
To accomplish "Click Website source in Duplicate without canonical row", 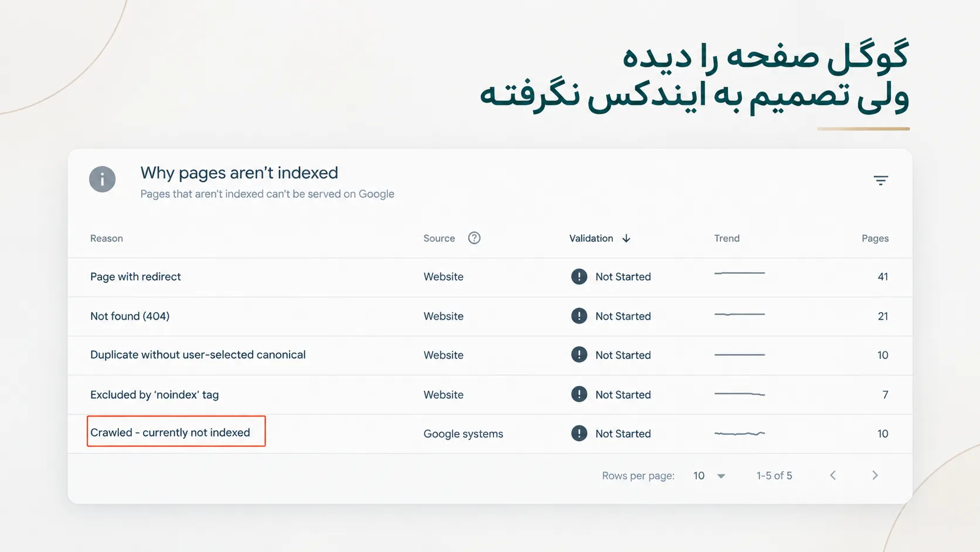I will click(x=443, y=355).
